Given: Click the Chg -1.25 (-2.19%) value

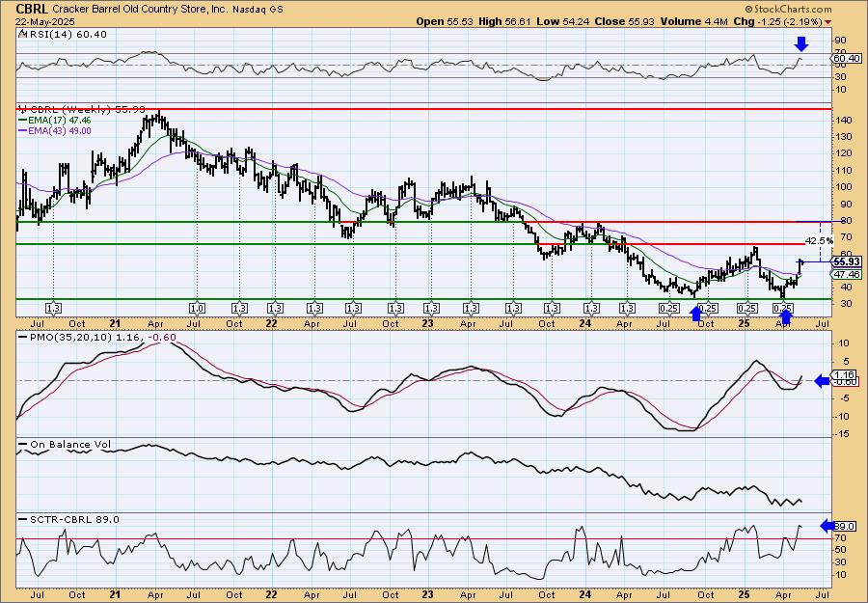Looking at the screenshot, I should coord(775,21).
